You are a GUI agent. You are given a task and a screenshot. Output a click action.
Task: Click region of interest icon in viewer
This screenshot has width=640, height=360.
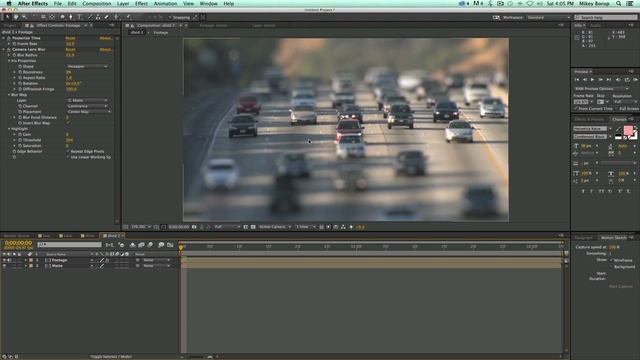point(246,227)
